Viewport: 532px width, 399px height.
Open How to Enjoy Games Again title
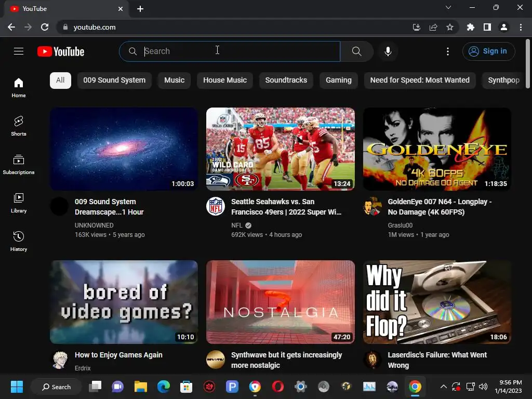coord(118,355)
